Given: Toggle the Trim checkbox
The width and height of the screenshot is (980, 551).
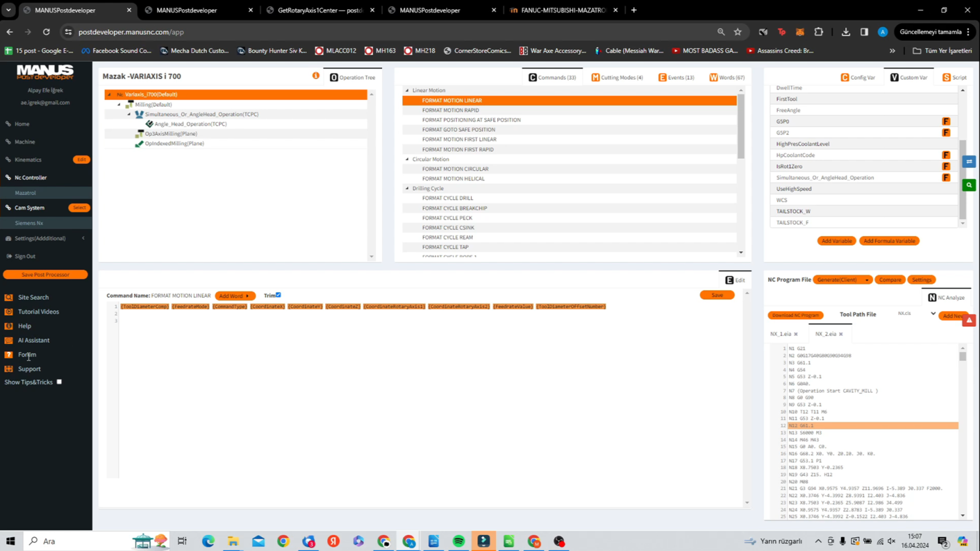Looking at the screenshot, I should (x=279, y=295).
